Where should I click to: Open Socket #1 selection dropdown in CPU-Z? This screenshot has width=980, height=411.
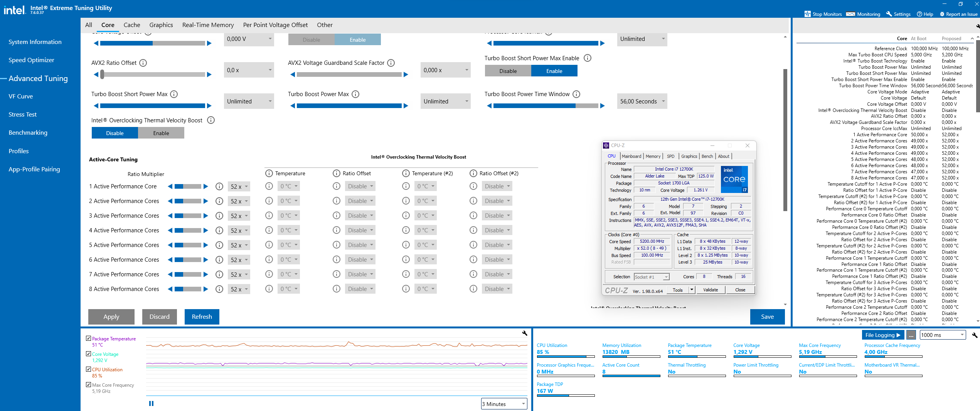tap(652, 277)
